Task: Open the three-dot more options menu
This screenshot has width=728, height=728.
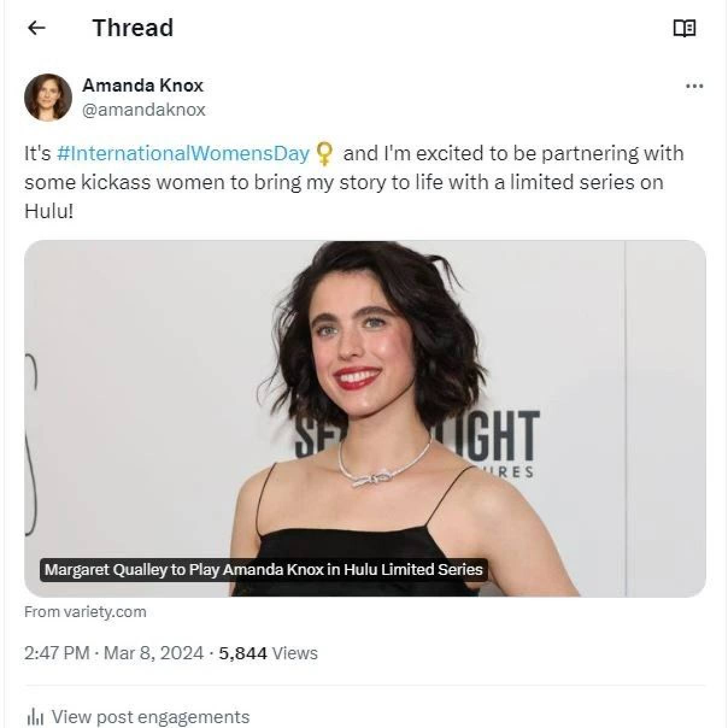Action: click(x=694, y=86)
